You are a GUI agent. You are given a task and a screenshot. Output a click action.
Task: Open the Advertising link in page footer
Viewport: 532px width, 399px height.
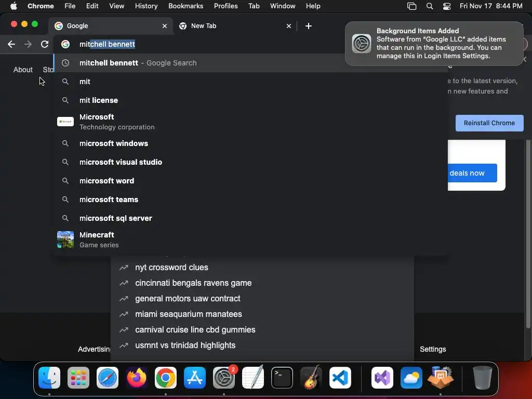[95, 349]
